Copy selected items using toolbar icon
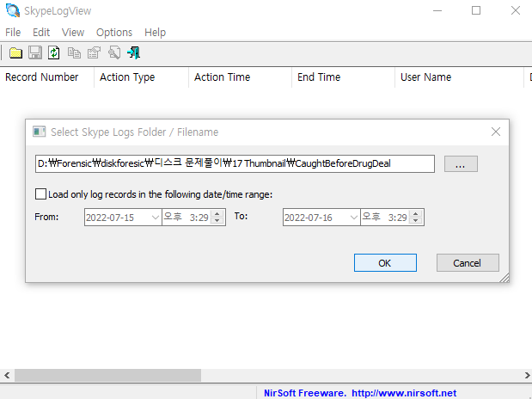Image resolution: width=532 pixels, height=399 pixels. coord(74,53)
